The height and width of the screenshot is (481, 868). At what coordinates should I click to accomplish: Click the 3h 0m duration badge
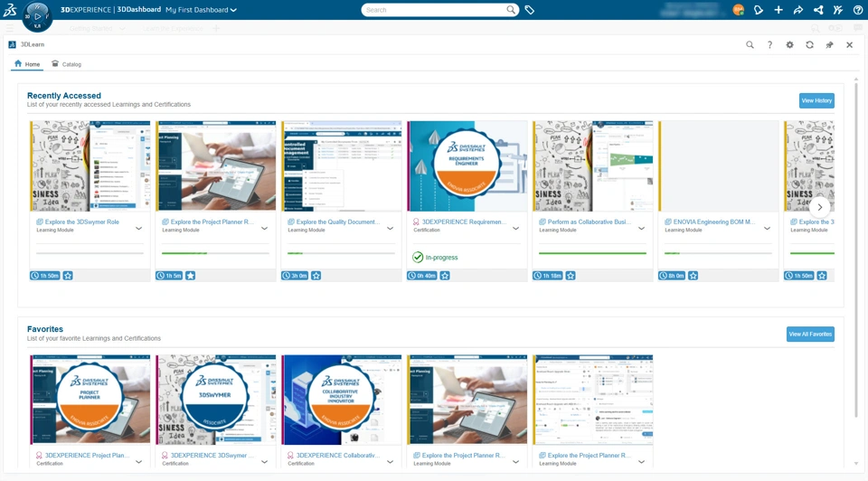[295, 276]
